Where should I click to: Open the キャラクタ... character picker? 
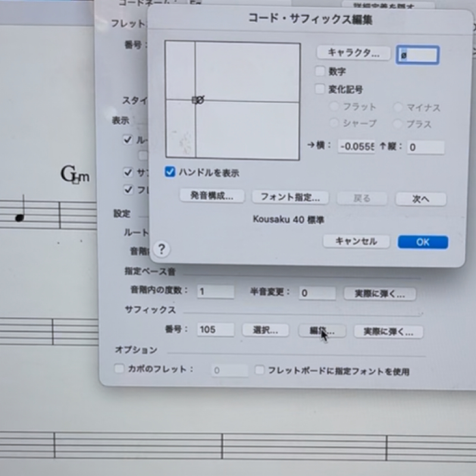[x=353, y=53]
